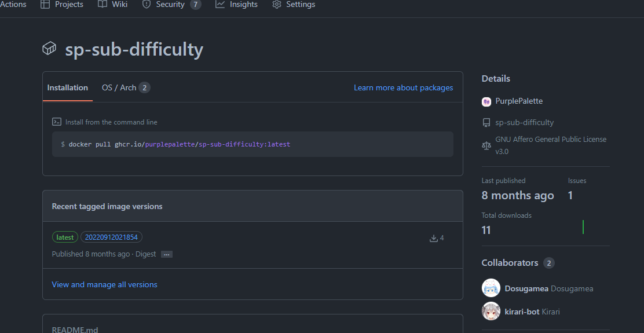Click the Security shield icon

tap(146, 5)
